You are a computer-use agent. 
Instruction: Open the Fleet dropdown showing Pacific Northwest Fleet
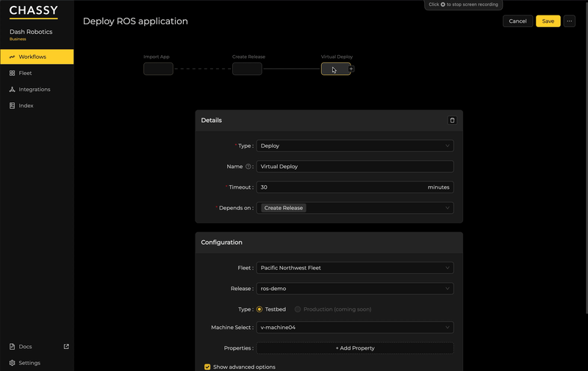355,268
